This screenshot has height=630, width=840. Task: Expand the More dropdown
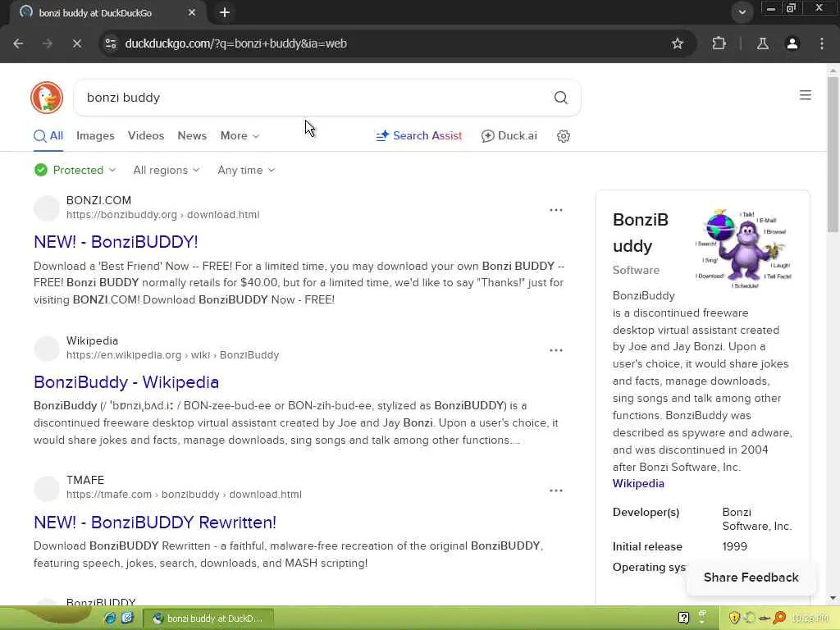tap(240, 135)
